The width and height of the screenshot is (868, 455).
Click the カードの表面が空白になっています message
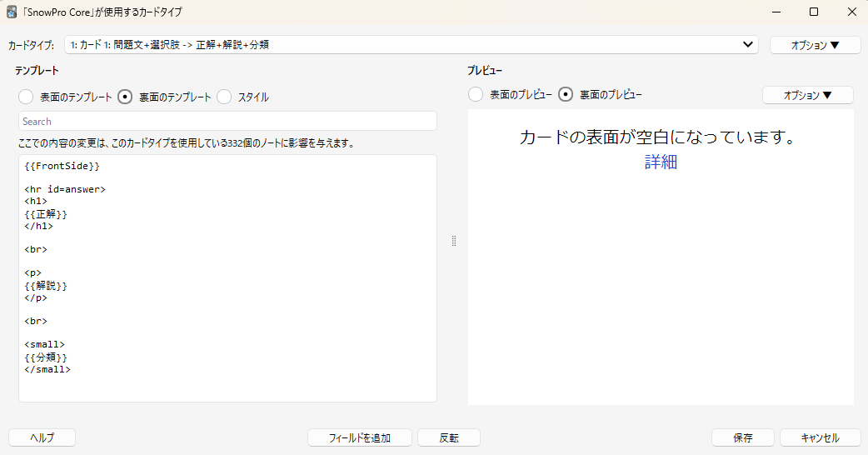tap(658, 137)
